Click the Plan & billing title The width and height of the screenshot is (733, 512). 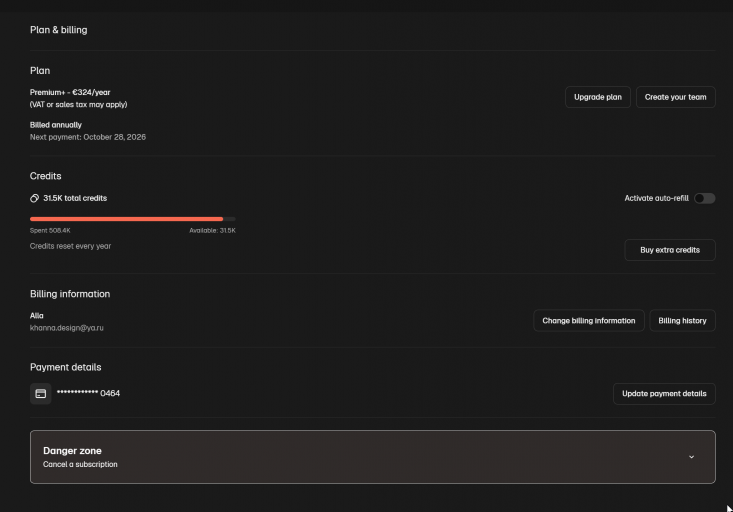click(x=58, y=30)
